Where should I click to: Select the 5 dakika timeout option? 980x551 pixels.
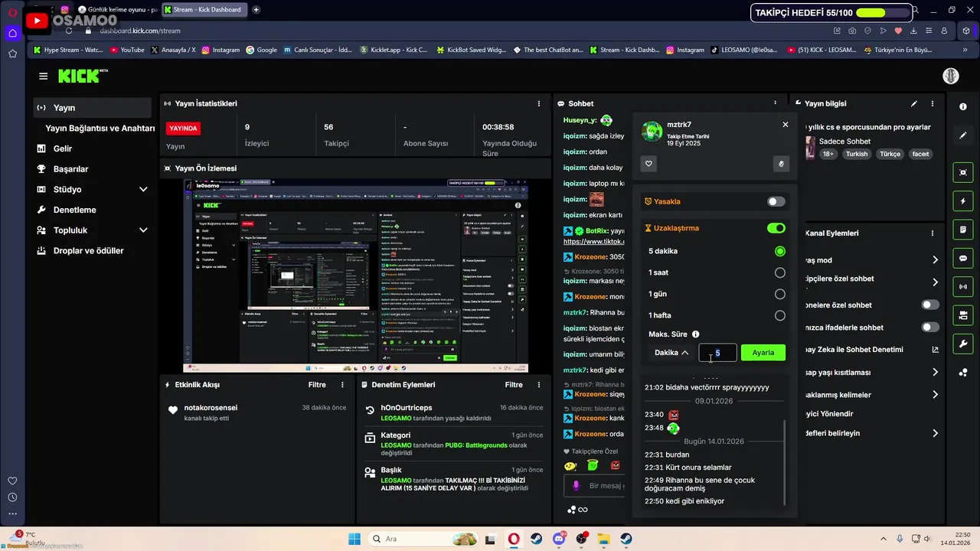tap(779, 251)
